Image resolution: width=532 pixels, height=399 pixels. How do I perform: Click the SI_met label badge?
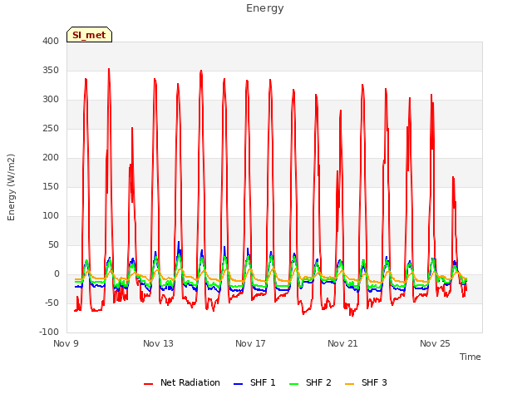click(x=89, y=35)
